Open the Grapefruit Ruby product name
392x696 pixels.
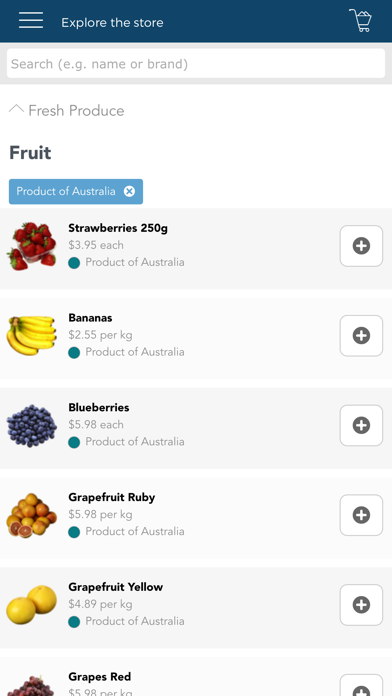click(x=111, y=497)
